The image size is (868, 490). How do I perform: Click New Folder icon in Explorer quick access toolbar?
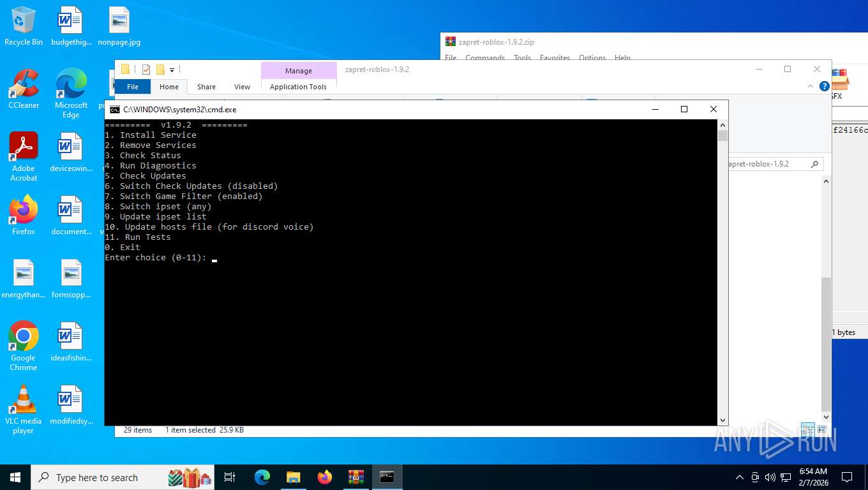point(160,69)
